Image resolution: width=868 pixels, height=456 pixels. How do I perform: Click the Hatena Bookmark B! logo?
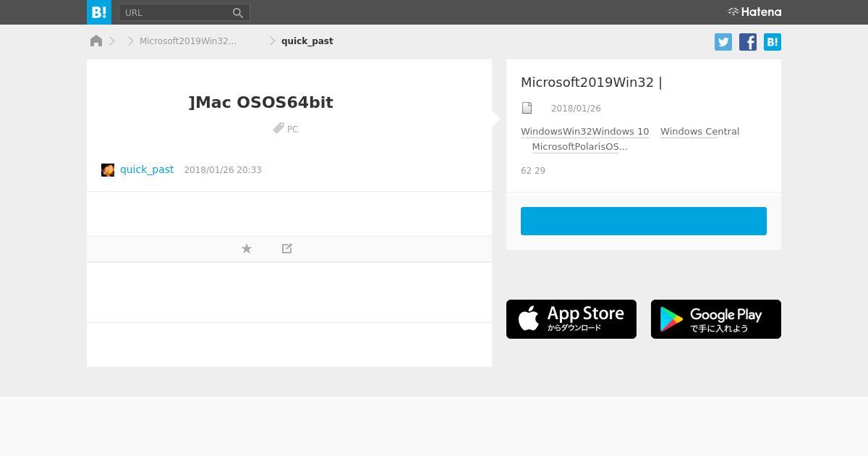(99, 12)
